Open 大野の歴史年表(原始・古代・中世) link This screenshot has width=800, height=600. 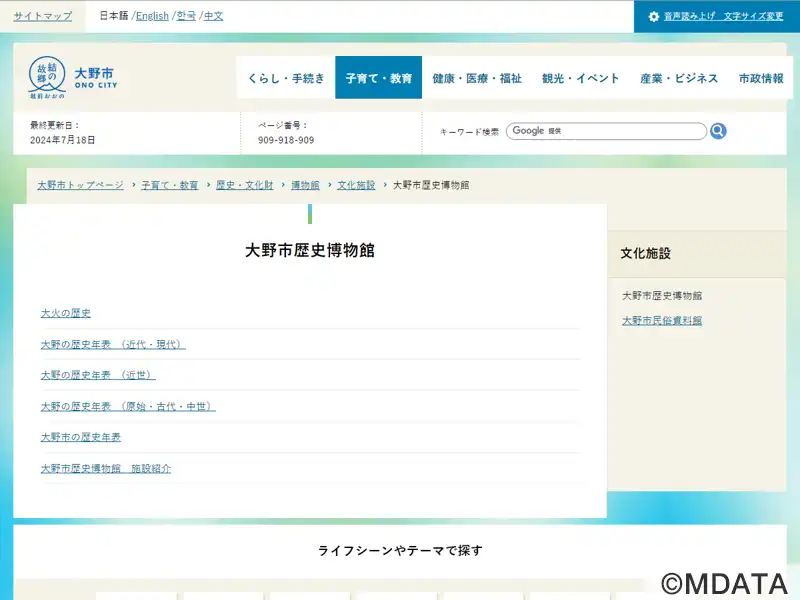[x=128, y=406]
